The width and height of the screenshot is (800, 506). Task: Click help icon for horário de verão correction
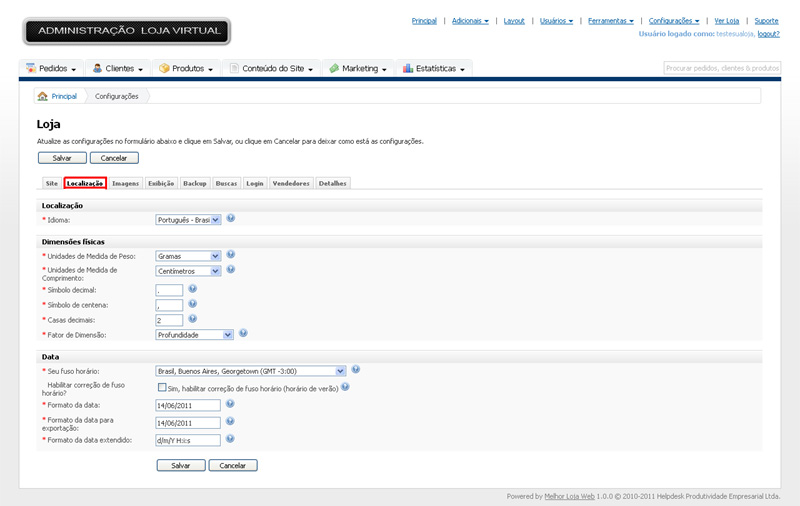pos(345,387)
